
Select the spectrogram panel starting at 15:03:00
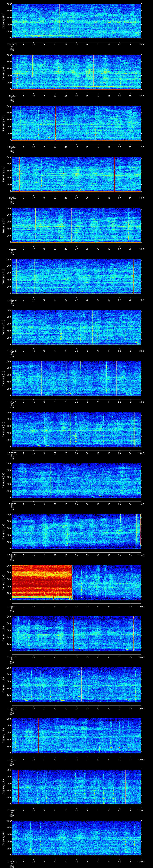[76, 123]
